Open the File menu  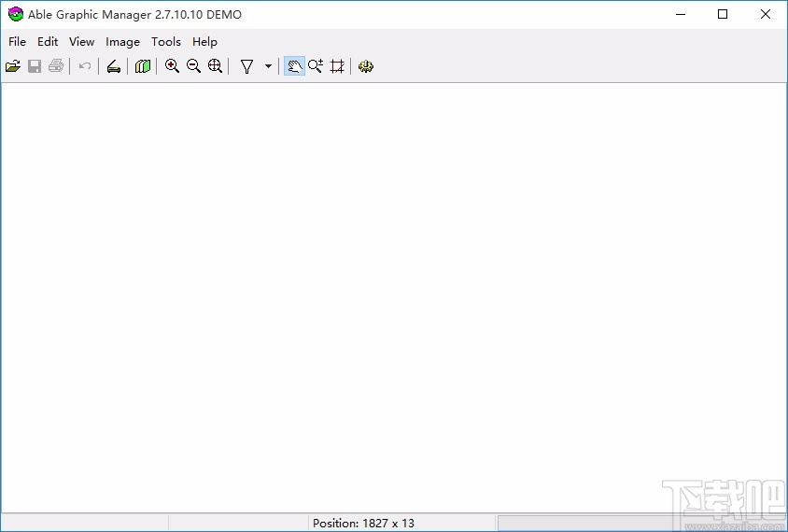17,42
